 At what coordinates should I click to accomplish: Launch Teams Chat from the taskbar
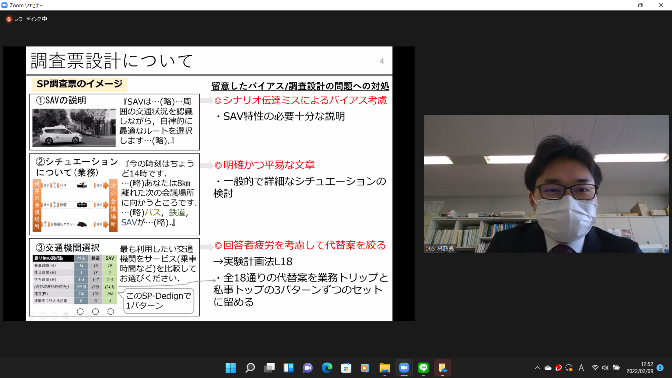click(308, 368)
